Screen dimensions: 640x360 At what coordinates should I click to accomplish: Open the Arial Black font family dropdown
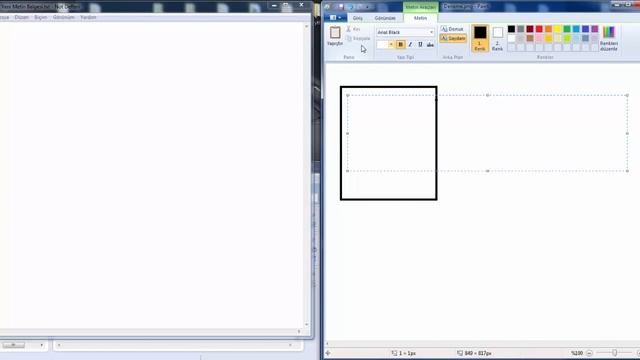431,32
